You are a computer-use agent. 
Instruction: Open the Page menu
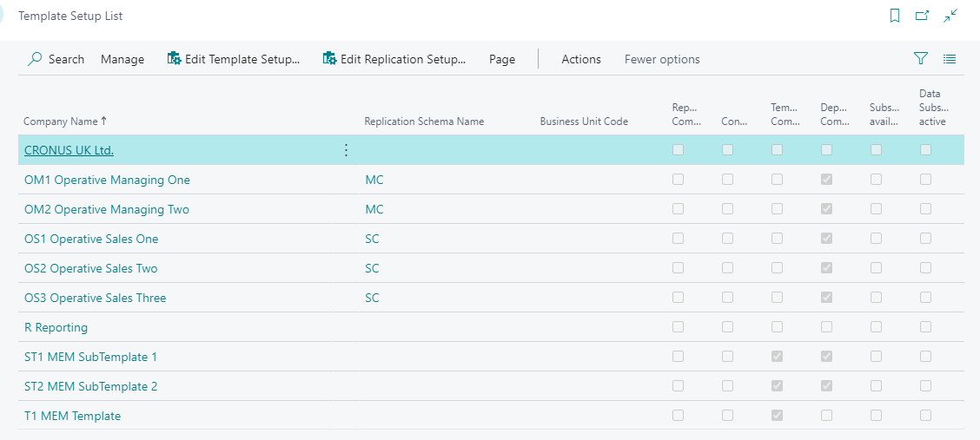502,59
